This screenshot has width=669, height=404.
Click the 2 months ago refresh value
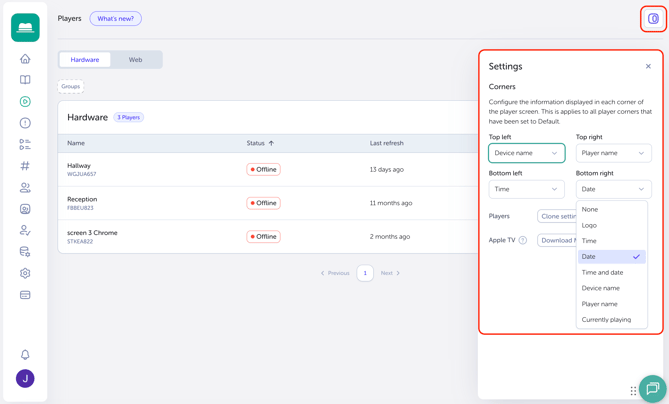click(x=390, y=236)
